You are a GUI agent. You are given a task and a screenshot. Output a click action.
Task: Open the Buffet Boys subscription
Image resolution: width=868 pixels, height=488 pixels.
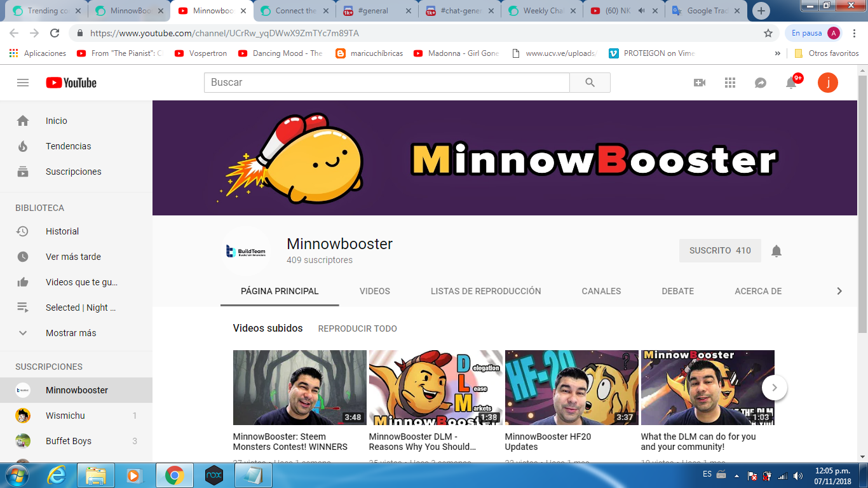click(x=76, y=441)
